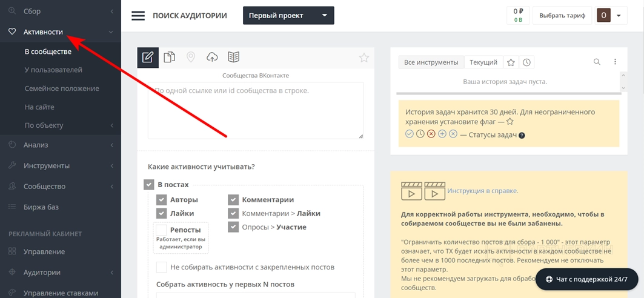Viewport: 644px width, 298px height.
Task: Click the favorite star above the form
Action: (364, 58)
